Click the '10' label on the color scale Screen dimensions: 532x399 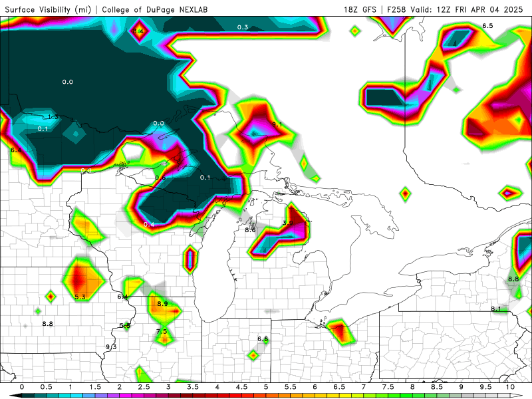(510, 387)
